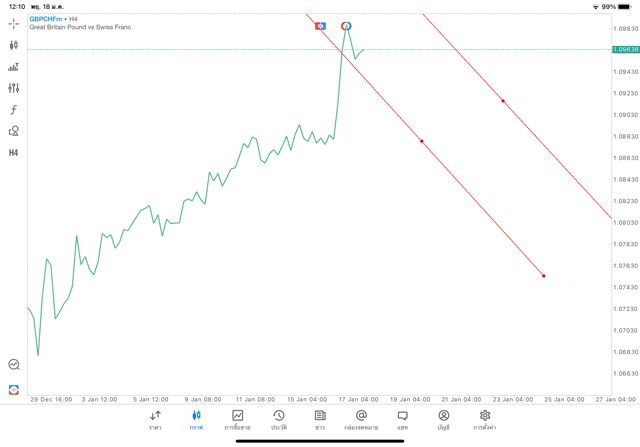Click the round chart icon at lower left
This screenshot has width=640, height=447.
(13, 365)
